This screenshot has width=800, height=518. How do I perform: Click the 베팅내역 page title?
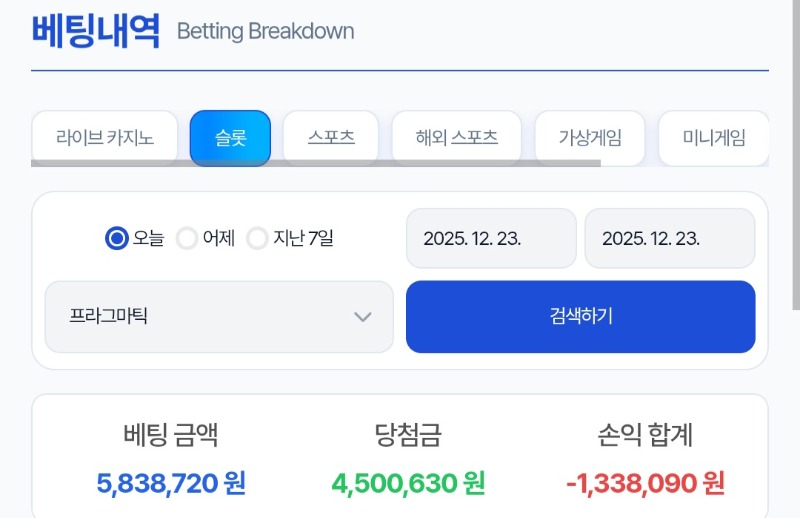[96, 30]
